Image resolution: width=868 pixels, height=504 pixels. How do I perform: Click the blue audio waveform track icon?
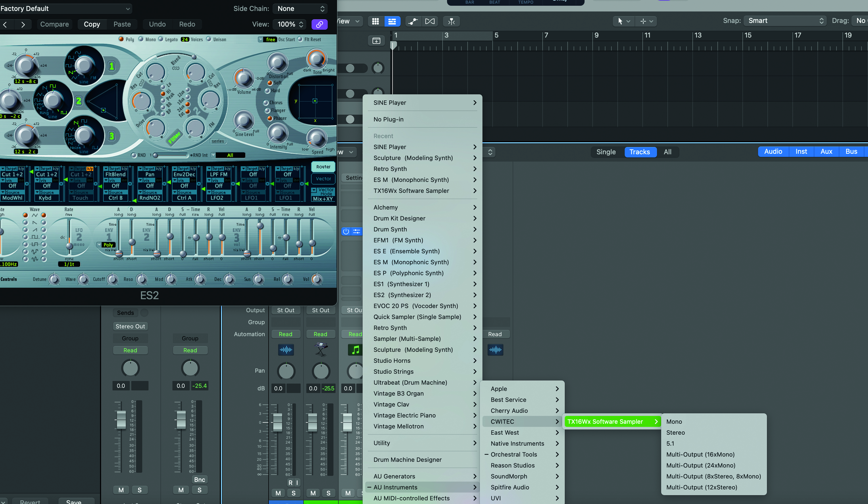(286, 350)
